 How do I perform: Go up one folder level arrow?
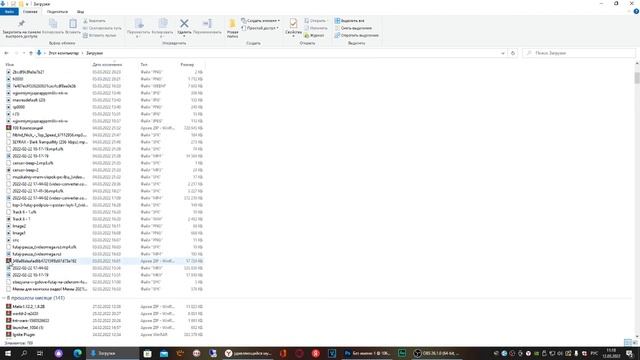(31, 53)
